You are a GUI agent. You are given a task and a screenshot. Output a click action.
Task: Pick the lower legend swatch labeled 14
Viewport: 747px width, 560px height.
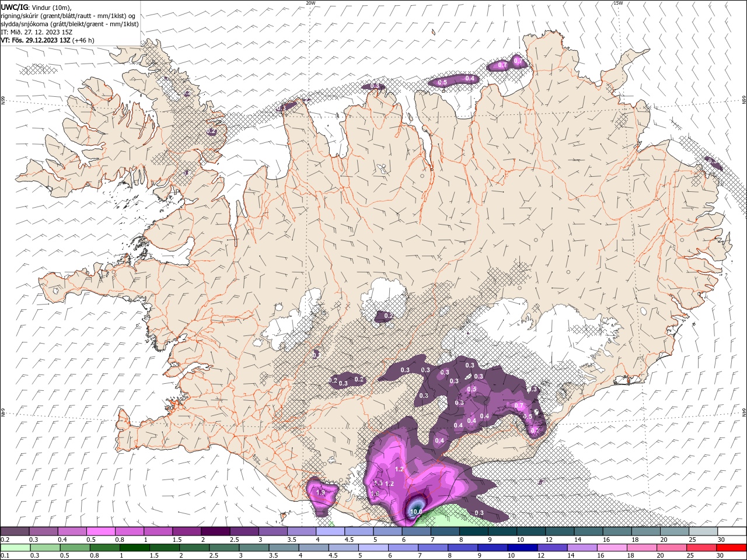tap(582, 548)
